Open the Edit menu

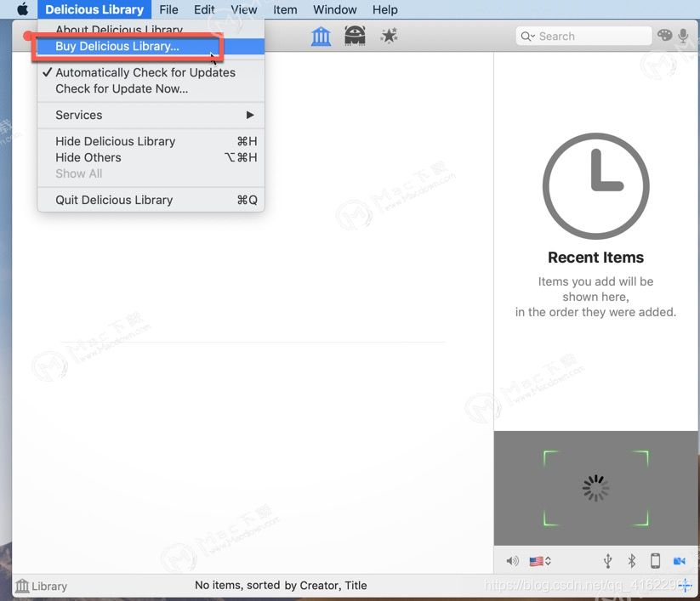click(x=204, y=9)
